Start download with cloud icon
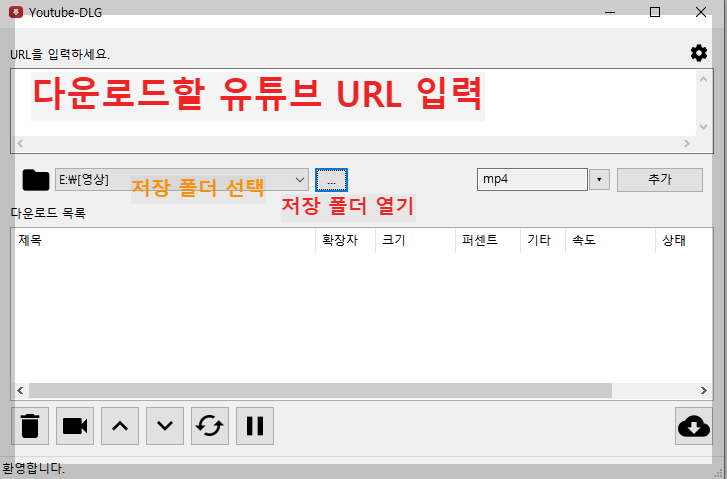The height and width of the screenshot is (479, 727). [694, 426]
